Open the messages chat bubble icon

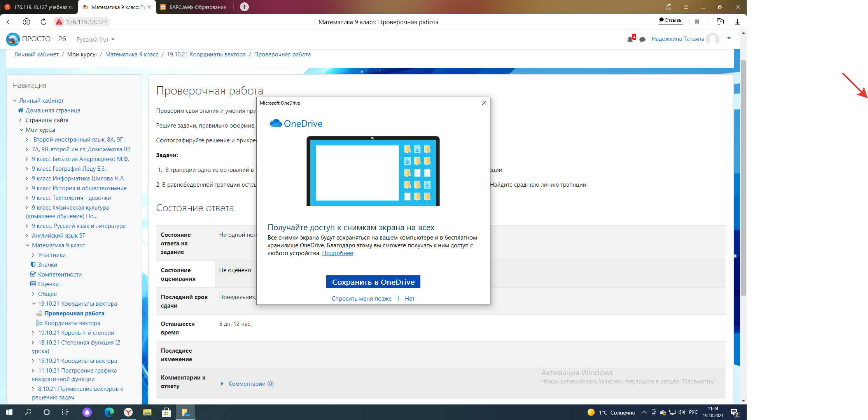click(x=642, y=39)
